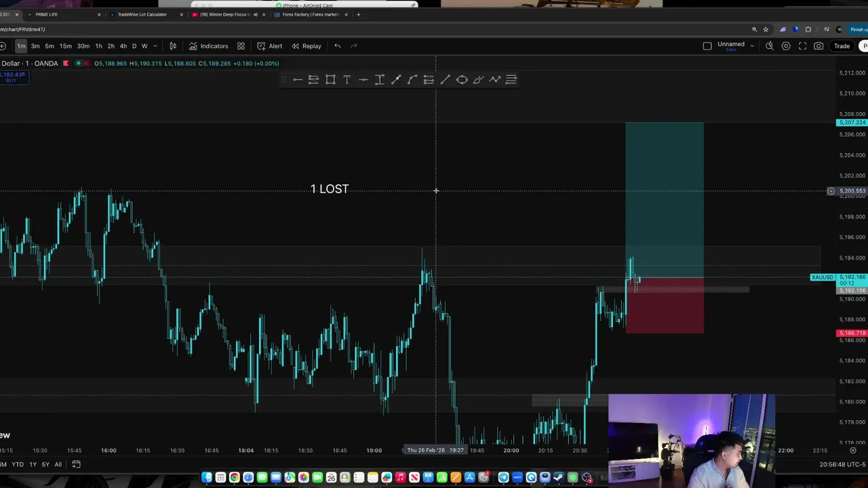Switch to the 3m timeframe
Viewport: 868px width, 488px height.
[35, 46]
